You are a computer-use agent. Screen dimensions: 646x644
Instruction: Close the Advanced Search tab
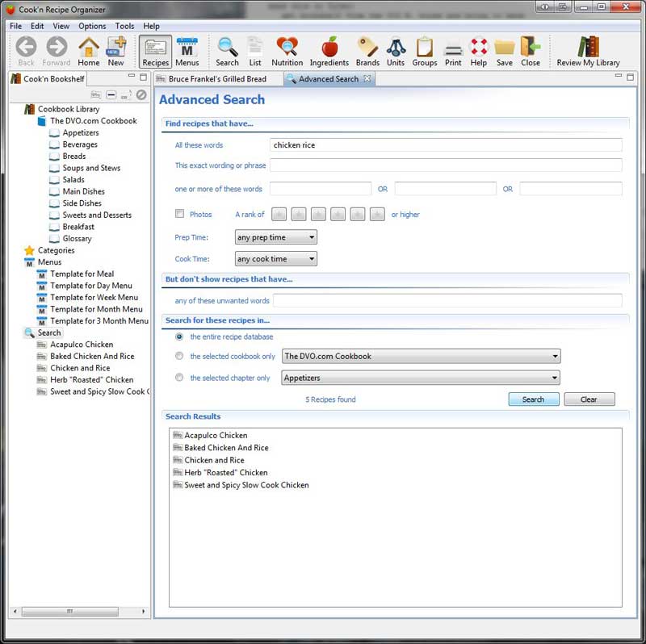tap(367, 78)
